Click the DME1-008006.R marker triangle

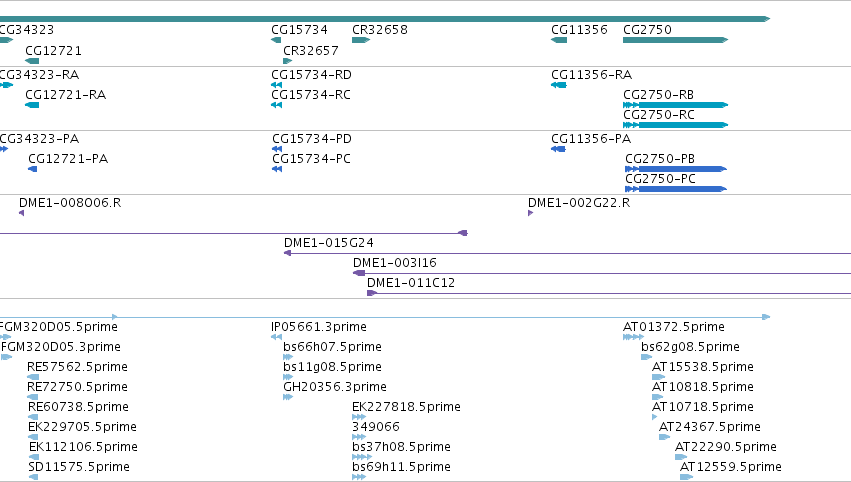pos(22,213)
